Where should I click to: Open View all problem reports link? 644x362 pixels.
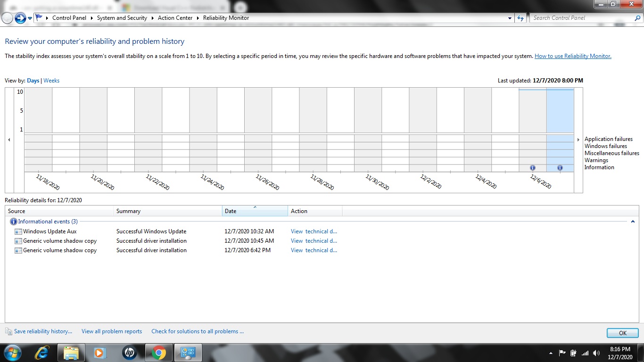pyautogui.click(x=112, y=331)
